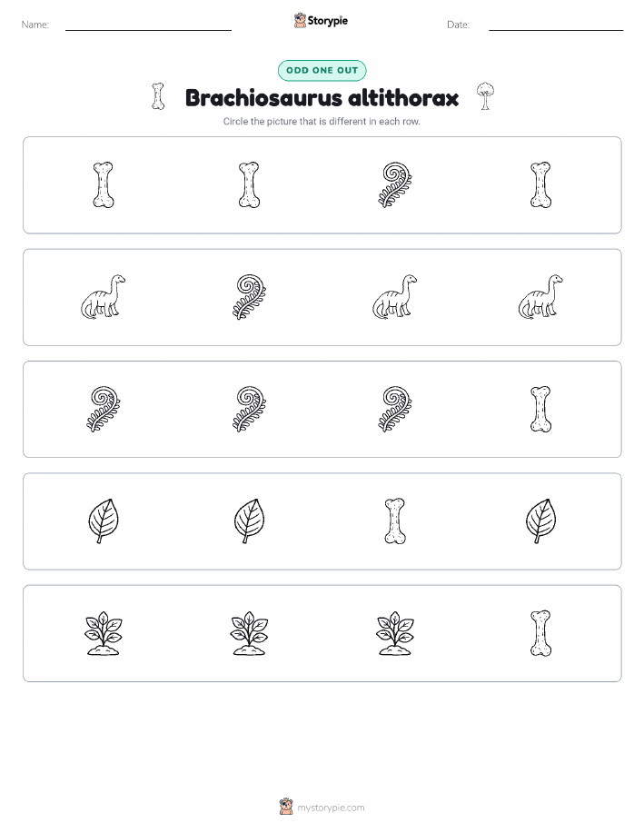Screen dimensions: 644x833
Task: Circle the bone in the leaf row
Action: pyautogui.click(x=395, y=521)
